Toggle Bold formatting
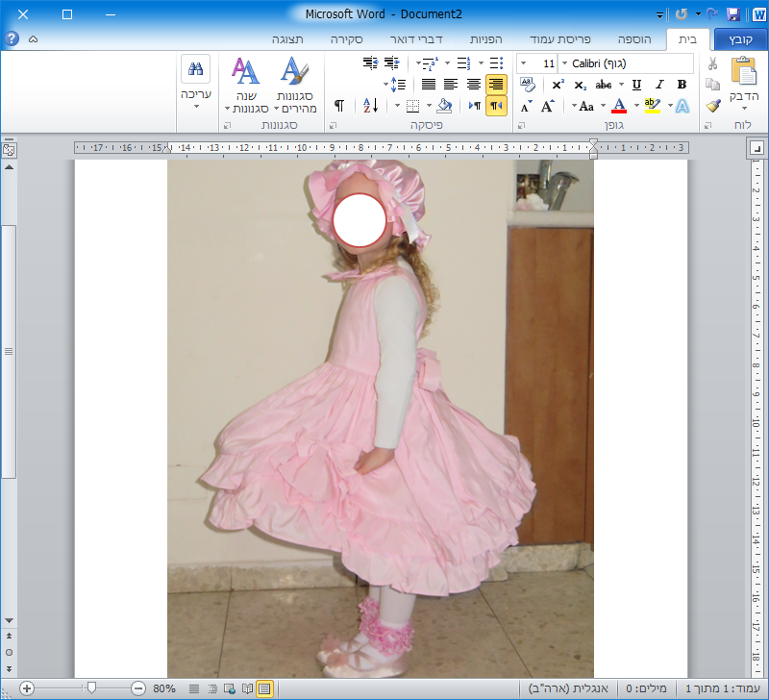This screenshot has height=700, width=769. [682, 85]
